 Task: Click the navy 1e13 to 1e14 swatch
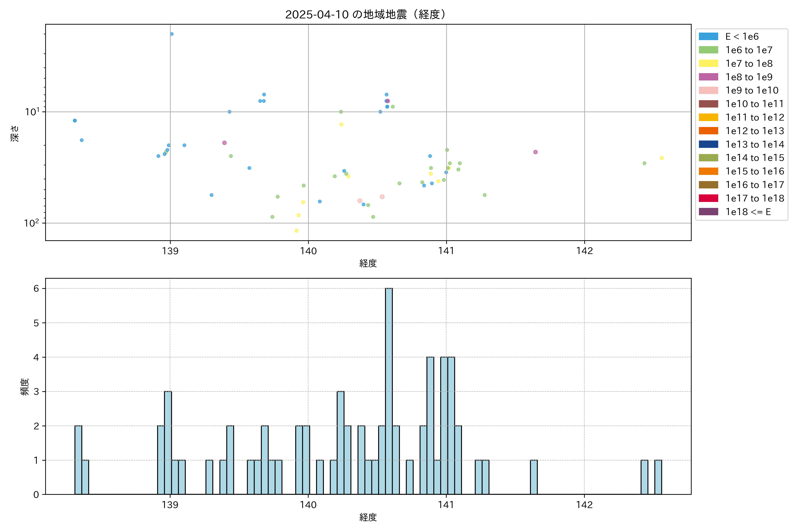708,144
